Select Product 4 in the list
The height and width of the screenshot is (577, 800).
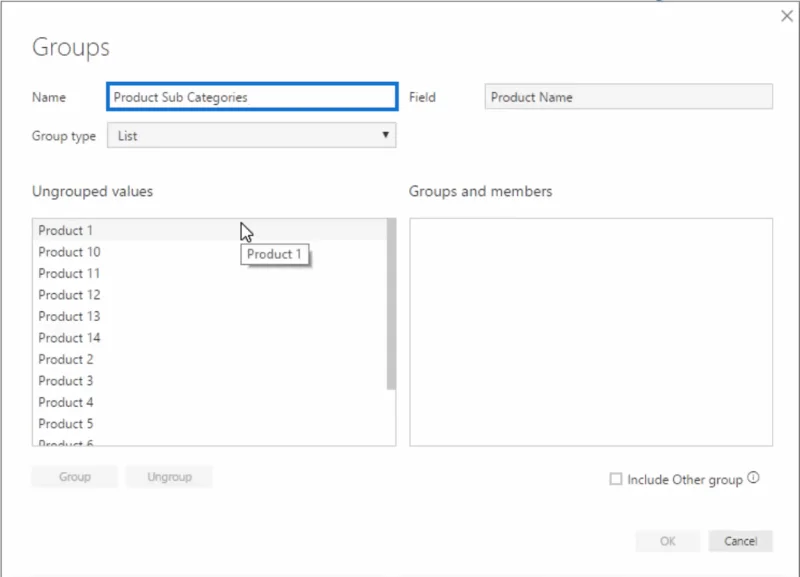[210, 402]
